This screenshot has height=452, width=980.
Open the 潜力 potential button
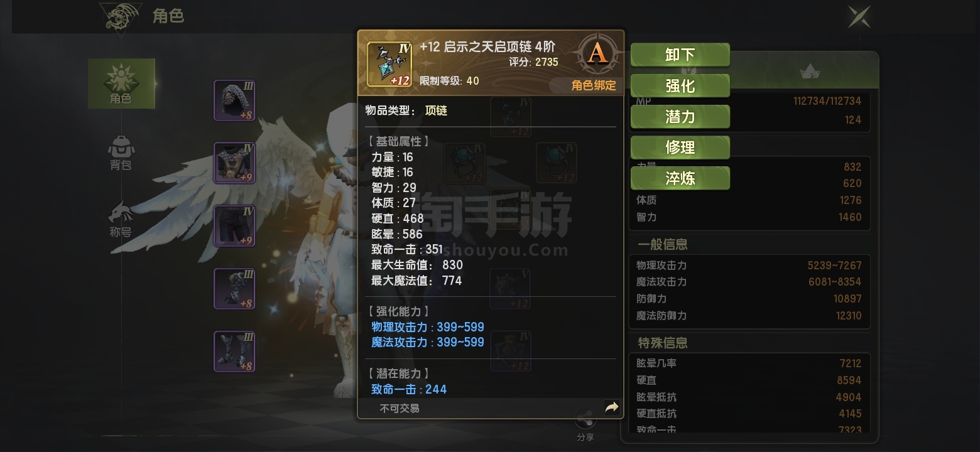click(x=680, y=116)
